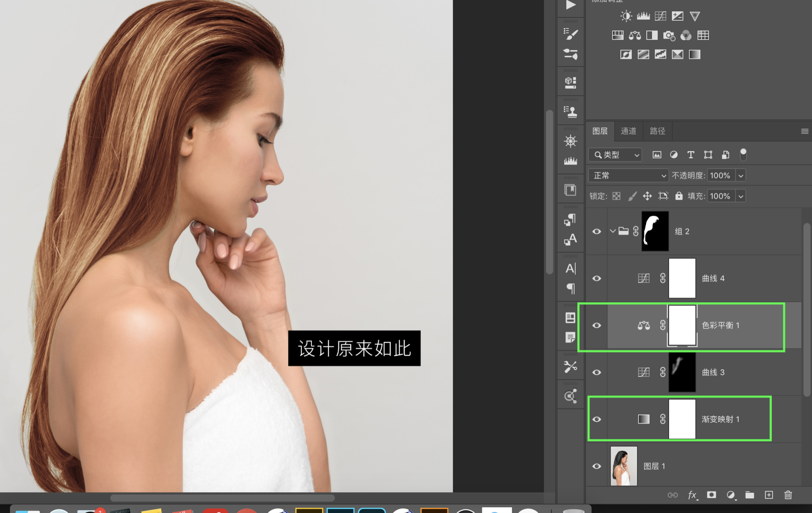Collapse the 组 2 group
The height and width of the screenshot is (513, 812).
click(x=613, y=231)
